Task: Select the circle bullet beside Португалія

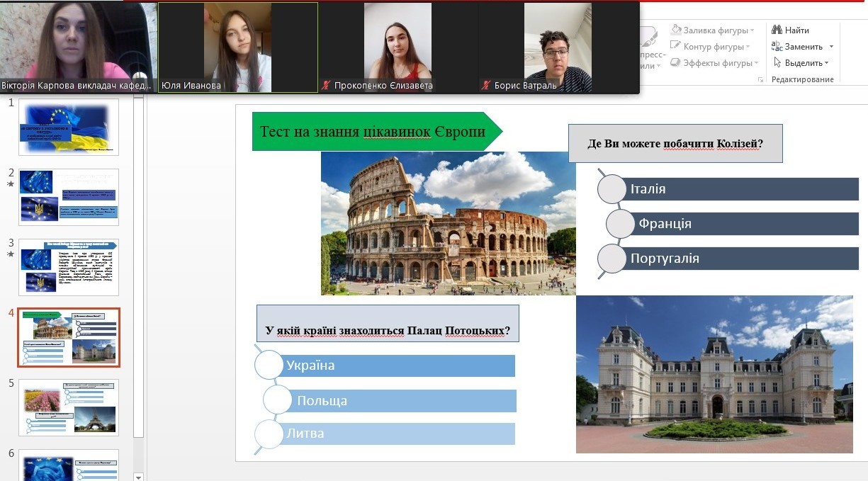Action: (x=612, y=259)
